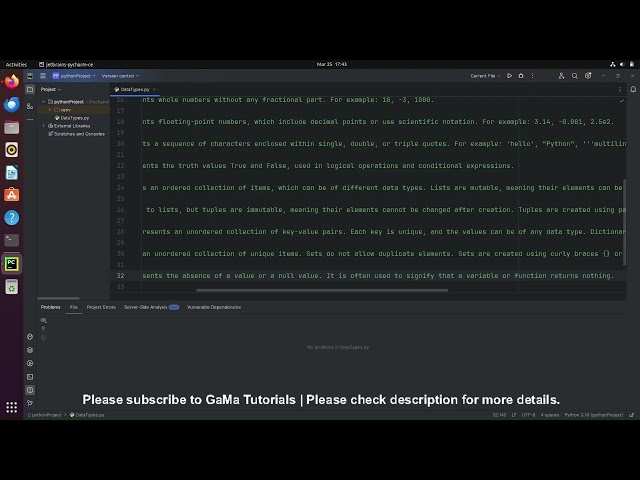This screenshot has height=480, width=640.
Task: Change UTF-8 file encoding in status bar
Action: pos(528,415)
